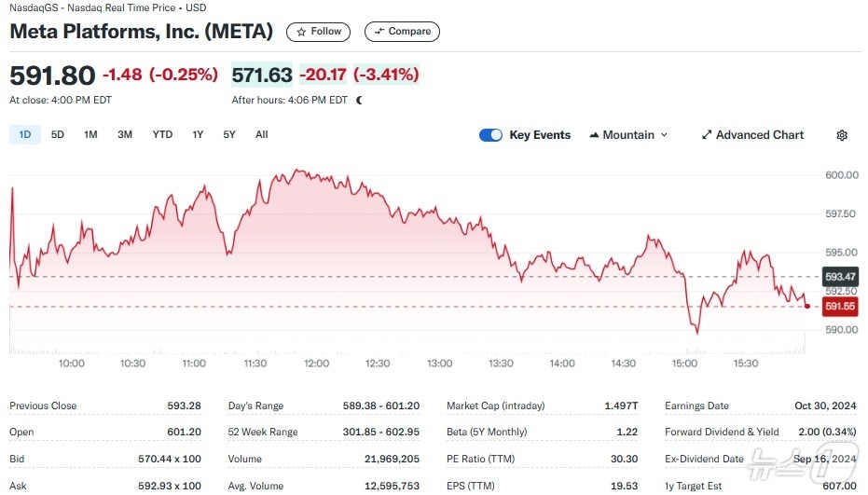
Task: Click the after-hours moon icon
Action: (360, 100)
